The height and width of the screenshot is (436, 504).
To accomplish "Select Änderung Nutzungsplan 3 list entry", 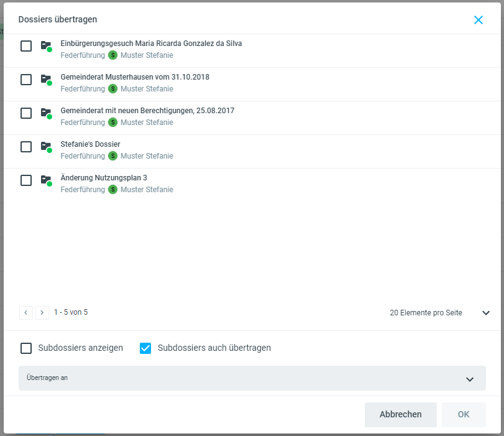I will (x=104, y=178).
